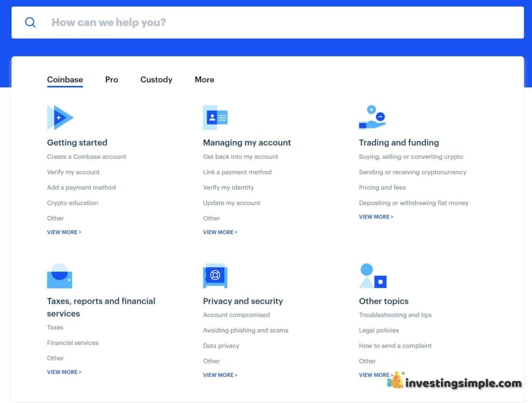Screen dimensions: 532x403
Task: Open Pricing and fees link
Action: tap(382, 187)
